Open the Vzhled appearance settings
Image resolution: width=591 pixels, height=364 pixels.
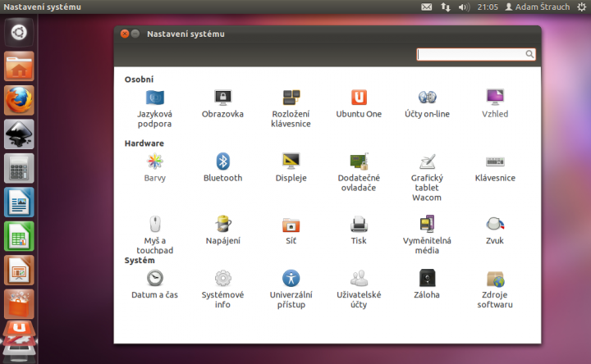(495, 104)
